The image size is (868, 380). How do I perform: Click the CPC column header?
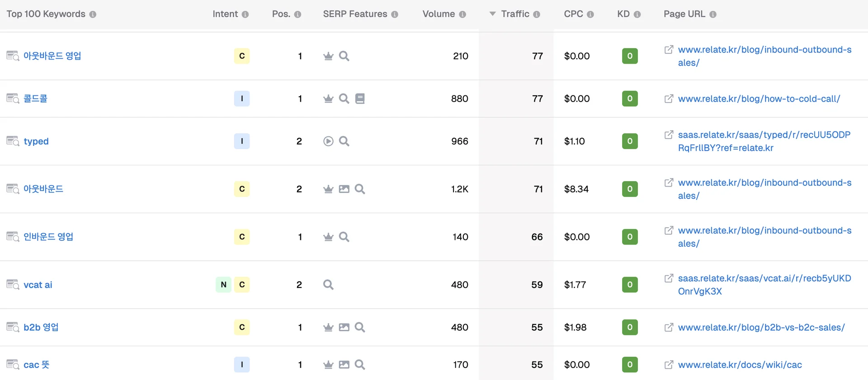pos(573,14)
